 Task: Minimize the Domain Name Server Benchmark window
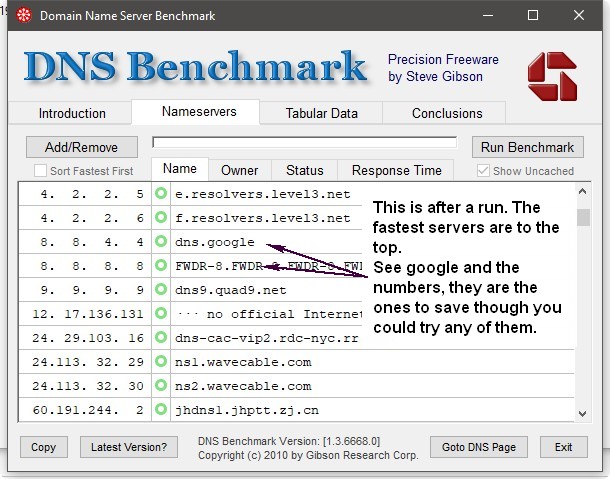click(488, 16)
